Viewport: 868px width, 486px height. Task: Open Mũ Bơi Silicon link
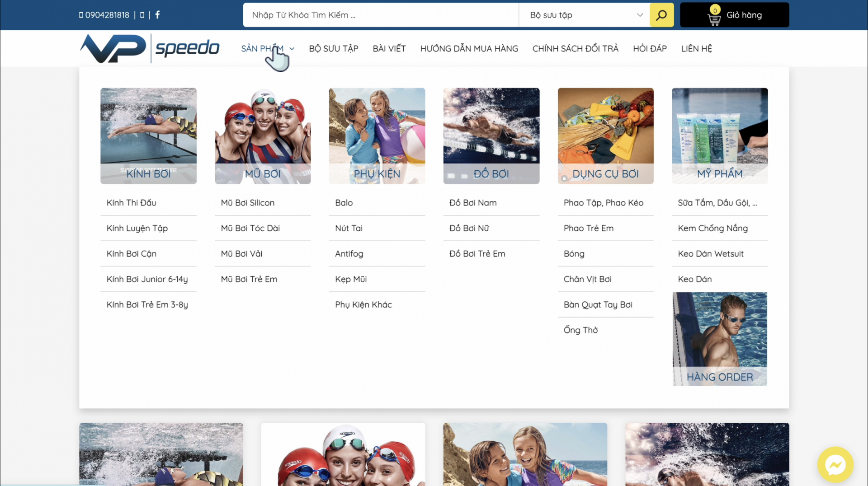click(x=248, y=203)
